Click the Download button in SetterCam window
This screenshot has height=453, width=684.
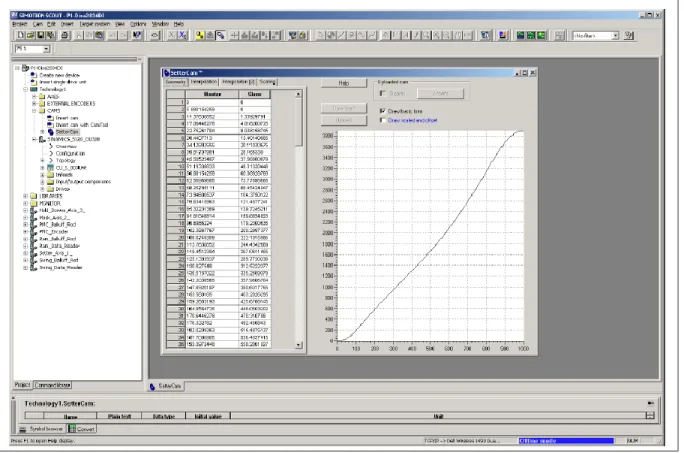point(344,108)
